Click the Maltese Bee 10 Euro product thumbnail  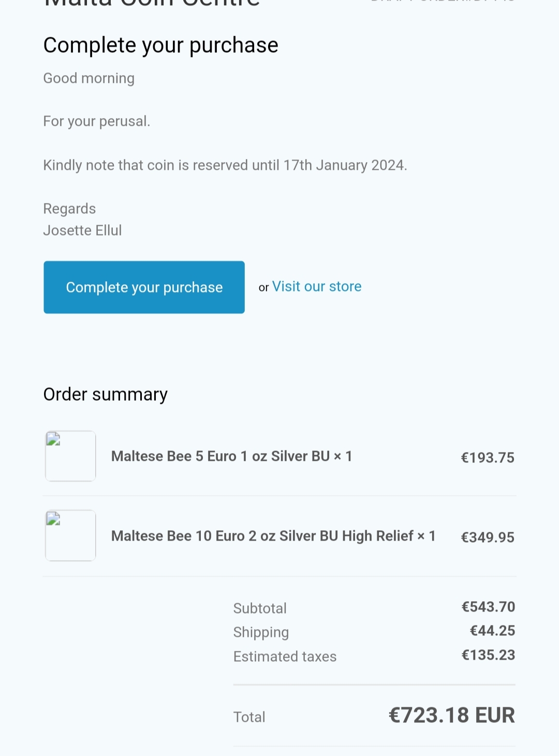coord(70,535)
